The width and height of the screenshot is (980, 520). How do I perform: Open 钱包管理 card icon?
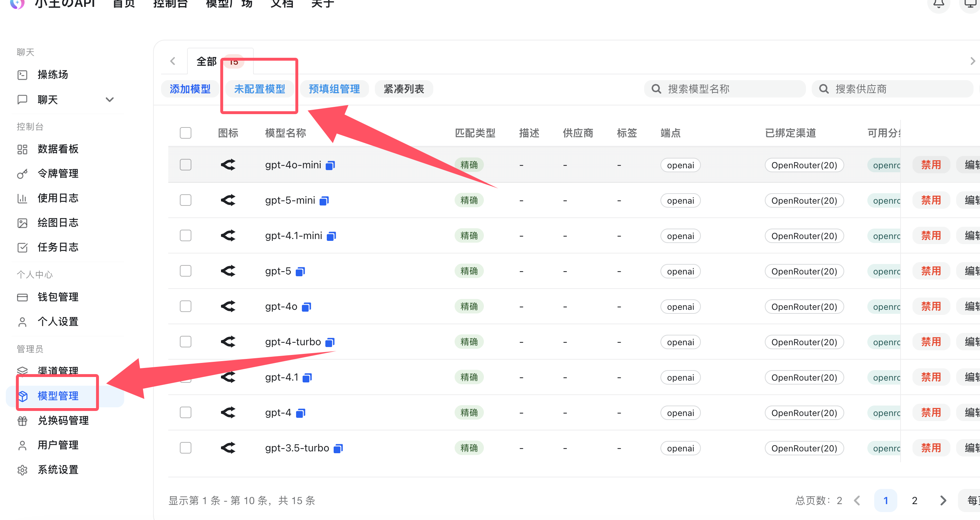click(22, 298)
